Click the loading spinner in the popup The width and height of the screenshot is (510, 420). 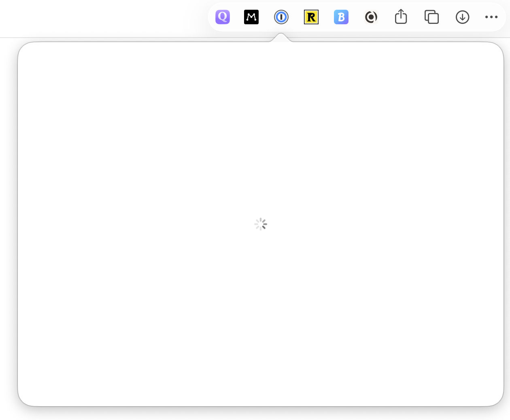pyautogui.click(x=261, y=224)
